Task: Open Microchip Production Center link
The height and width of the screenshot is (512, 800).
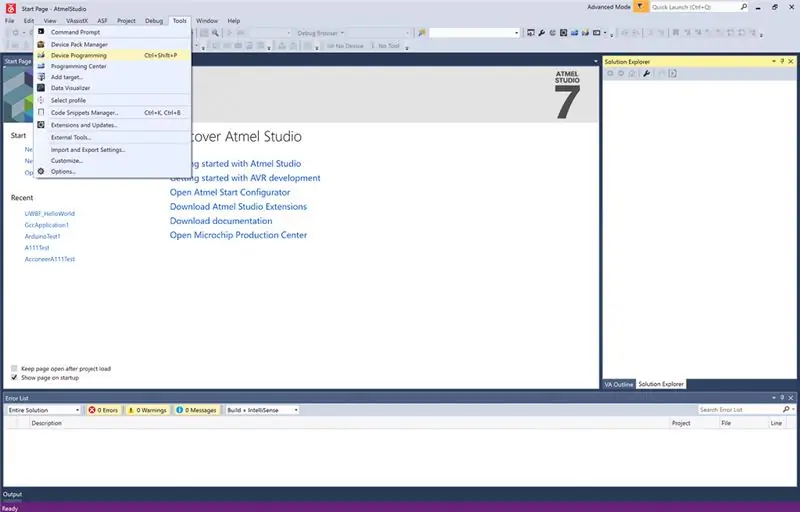Action: pos(238,235)
